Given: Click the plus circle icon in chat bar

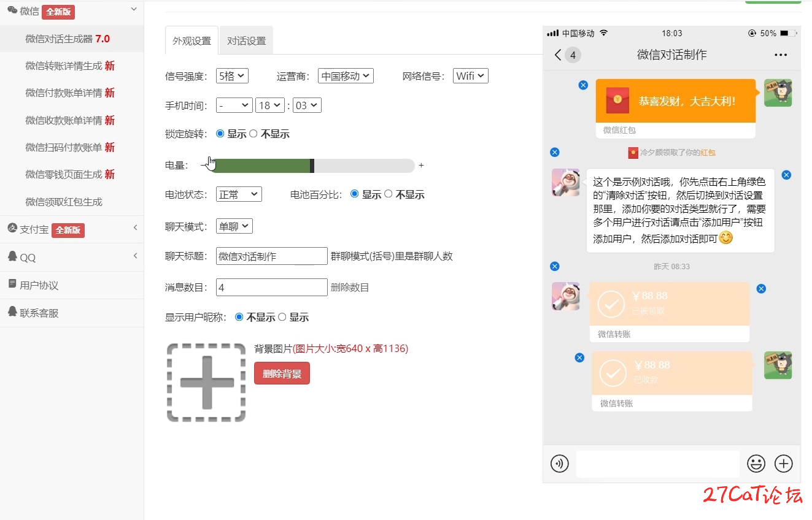Looking at the screenshot, I should (784, 464).
